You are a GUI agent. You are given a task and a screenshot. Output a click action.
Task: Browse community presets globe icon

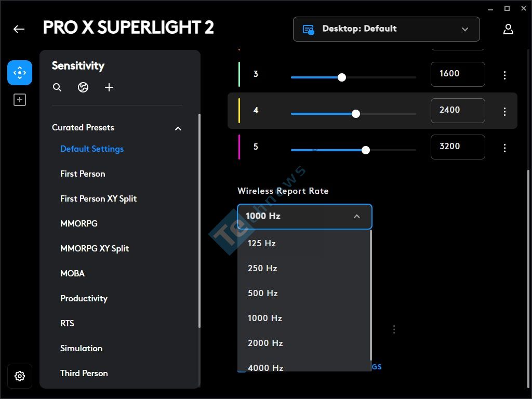pyautogui.click(x=83, y=87)
